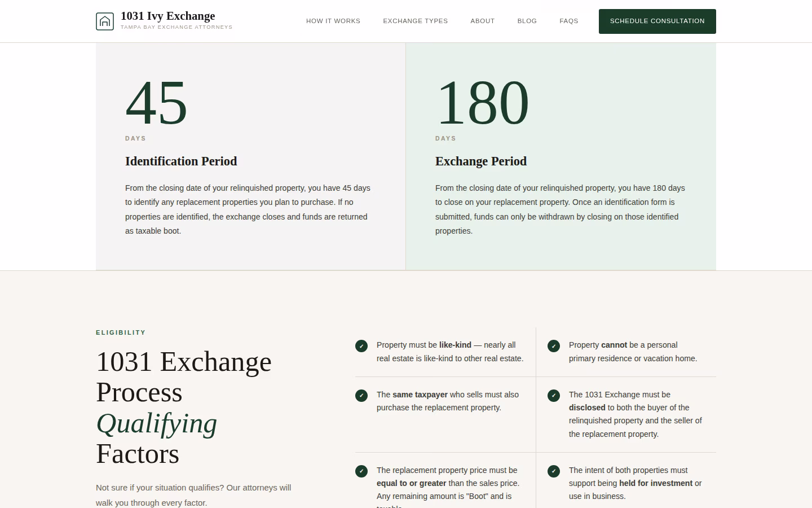Visit the Blog from the navbar

click(x=527, y=21)
